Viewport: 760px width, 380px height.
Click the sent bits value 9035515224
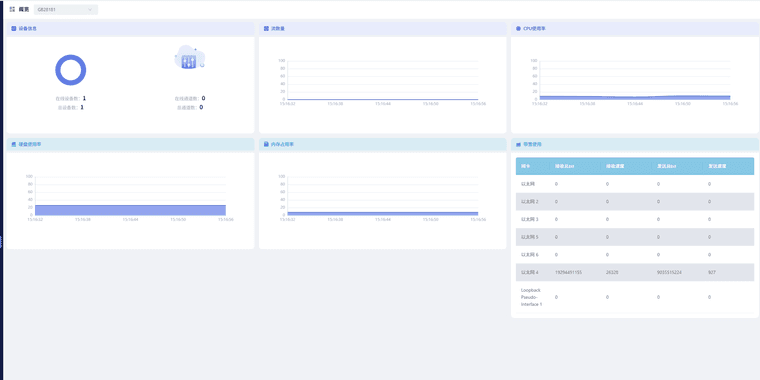(669, 272)
